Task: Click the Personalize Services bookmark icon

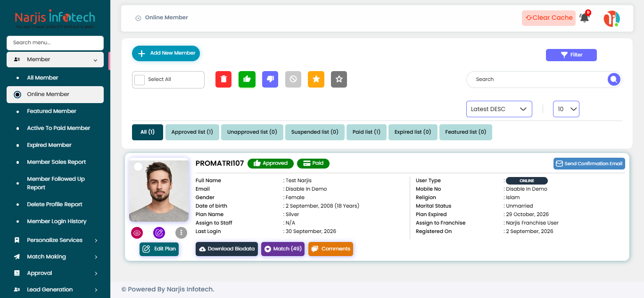Action: click(x=17, y=240)
